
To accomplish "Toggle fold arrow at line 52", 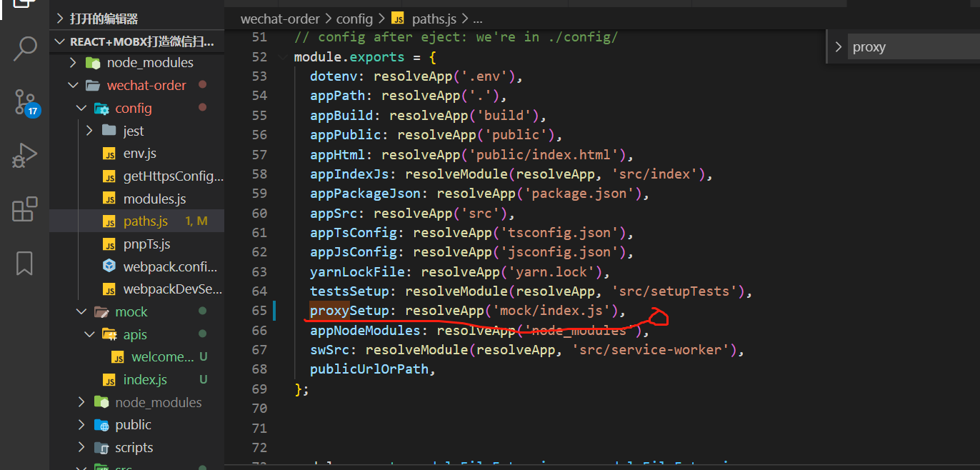I will (x=284, y=57).
